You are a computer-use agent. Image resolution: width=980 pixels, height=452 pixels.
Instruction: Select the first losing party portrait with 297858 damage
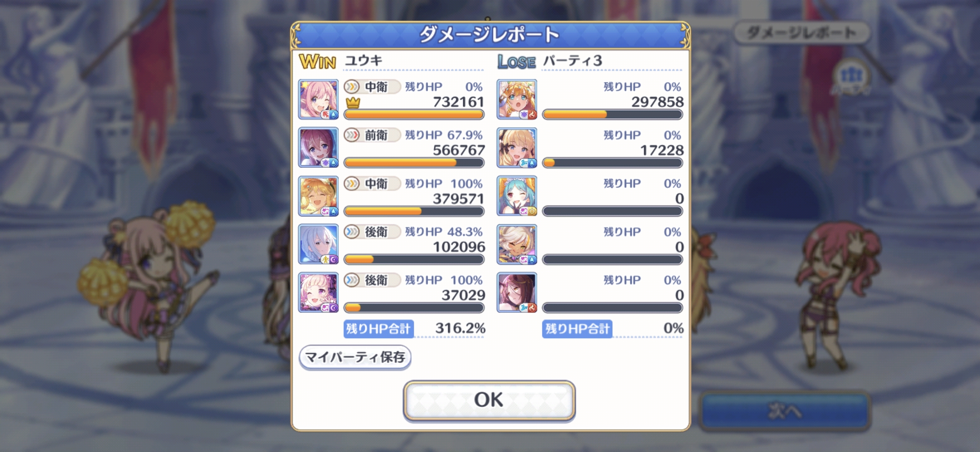click(x=517, y=100)
